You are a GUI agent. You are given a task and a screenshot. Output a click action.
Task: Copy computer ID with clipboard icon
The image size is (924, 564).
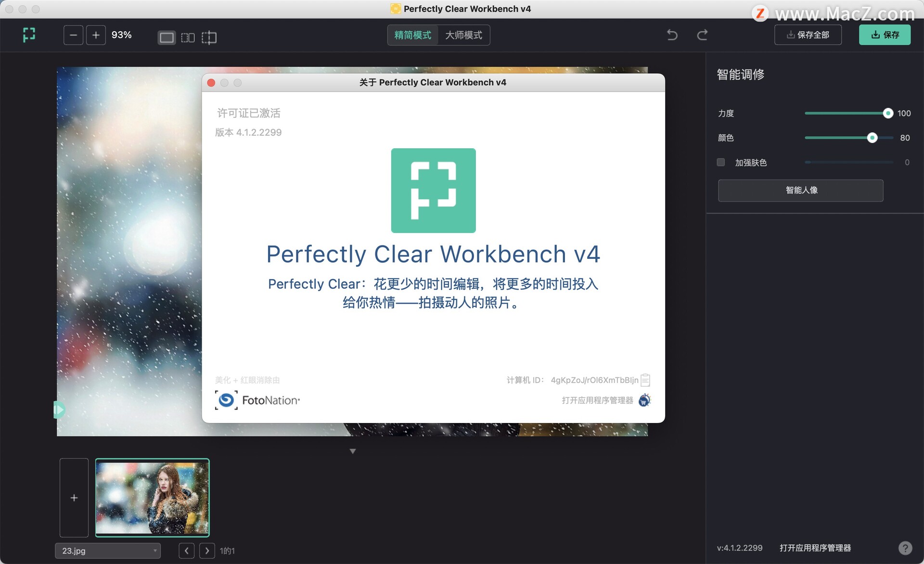[645, 380]
